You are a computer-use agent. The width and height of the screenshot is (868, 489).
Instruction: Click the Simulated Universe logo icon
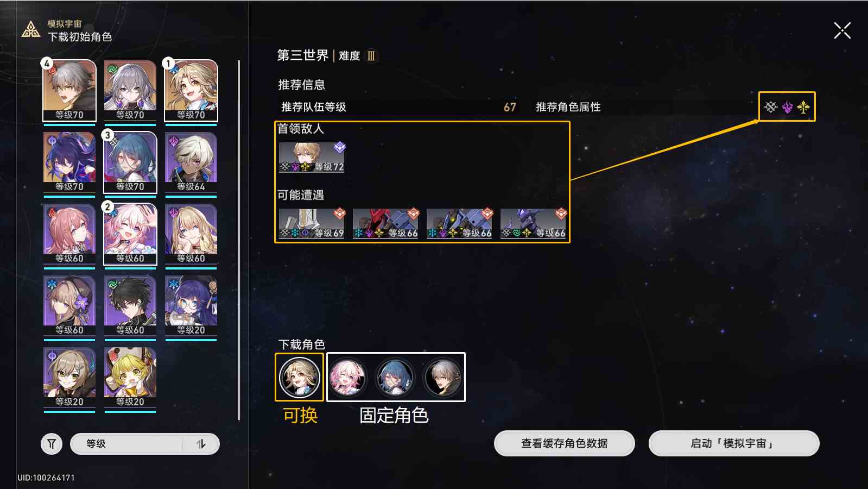pos(31,30)
